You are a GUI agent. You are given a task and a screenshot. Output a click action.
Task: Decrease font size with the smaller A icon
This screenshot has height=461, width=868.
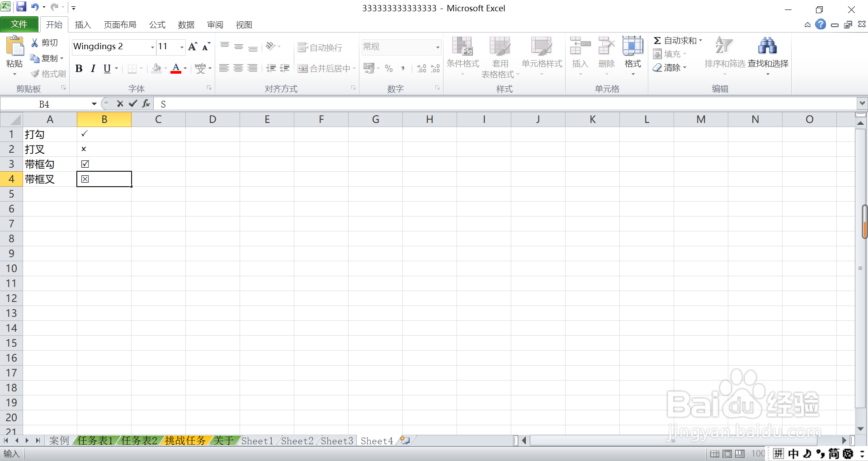pyautogui.click(x=206, y=47)
